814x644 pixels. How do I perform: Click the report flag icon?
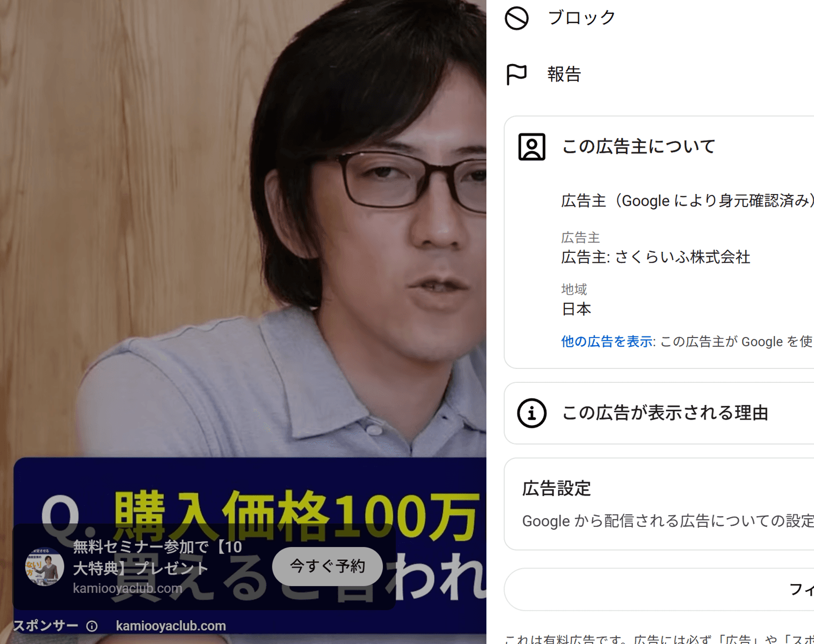click(516, 74)
